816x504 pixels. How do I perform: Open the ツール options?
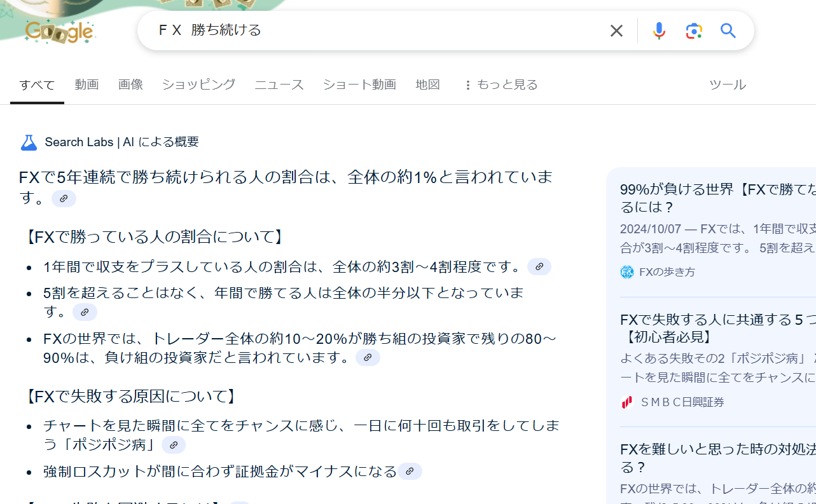point(728,84)
